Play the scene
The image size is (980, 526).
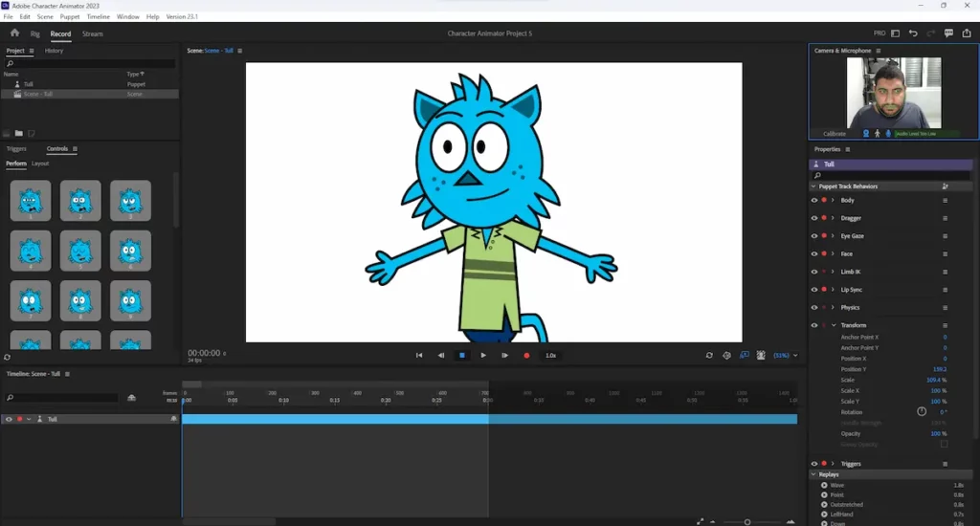coord(483,356)
